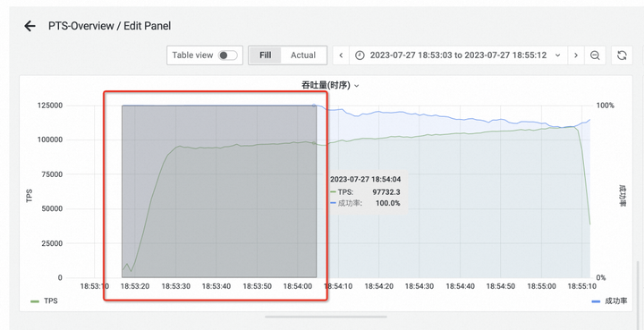This screenshot has height=330, width=644.
Task: Click the 18:54:10 x-axis label
Action: point(338,286)
